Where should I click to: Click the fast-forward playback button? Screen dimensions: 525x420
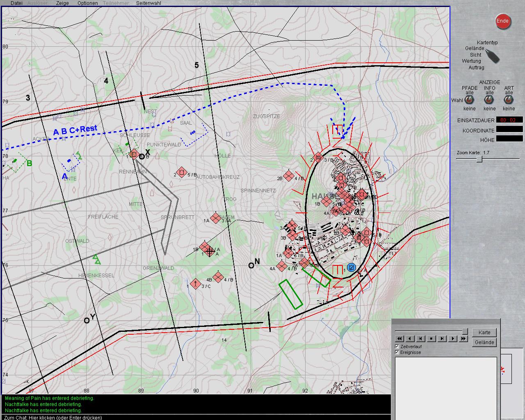coord(463,338)
